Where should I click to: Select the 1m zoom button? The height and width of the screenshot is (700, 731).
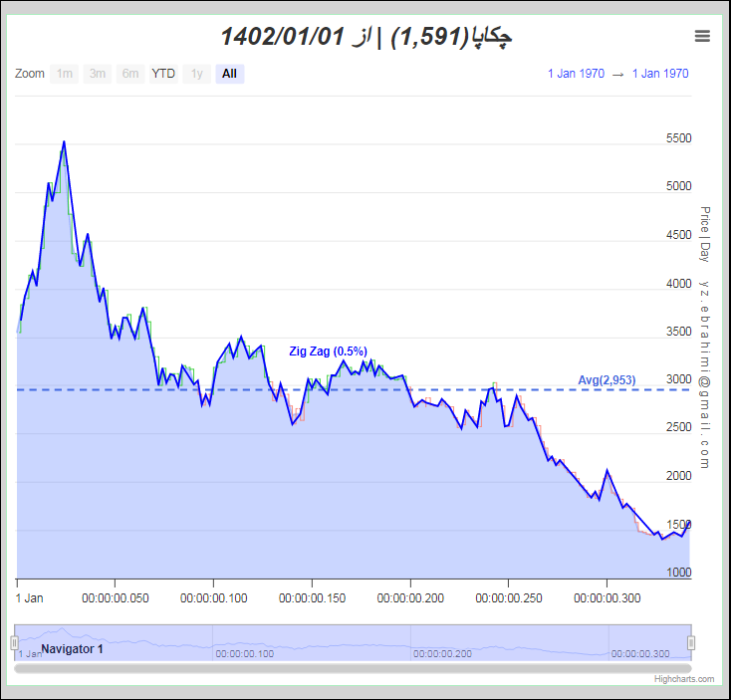point(65,74)
